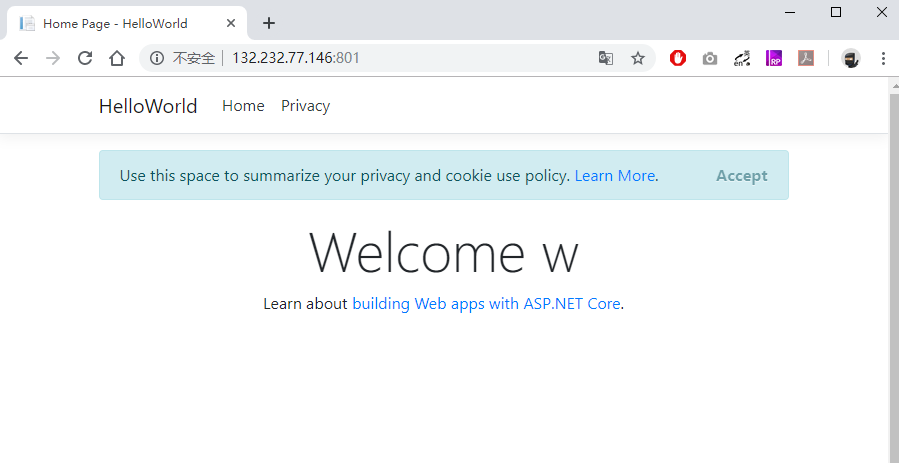Viewport: 899px width, 463px height.
Task: Click the Welcome heading text
Action: coord(444,252)
